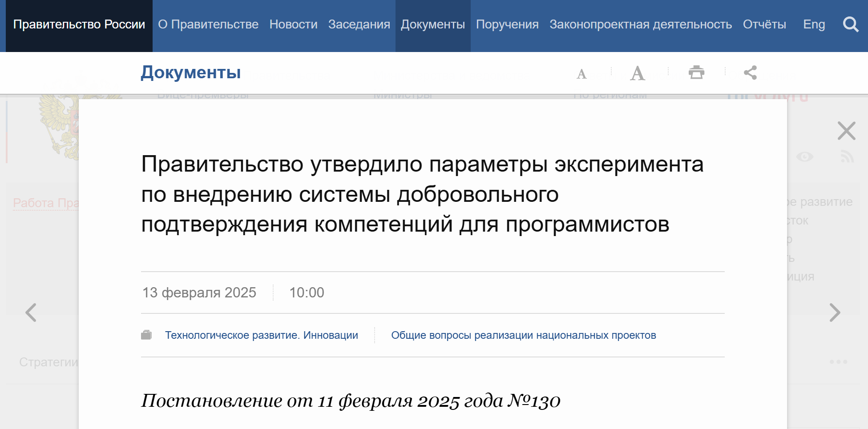
Task: Open the RSS feed icon behind overlay
Action: click(847, 156)
